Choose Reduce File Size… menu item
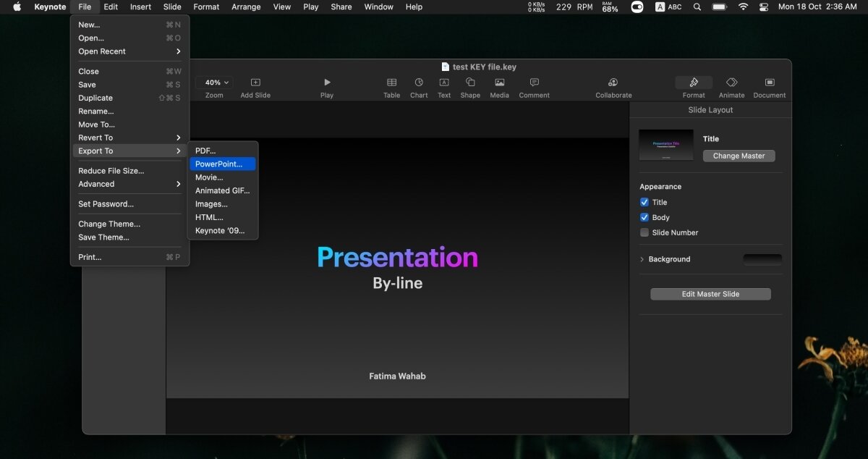Viewport: 868px width, 459px height. click(111, 171)
